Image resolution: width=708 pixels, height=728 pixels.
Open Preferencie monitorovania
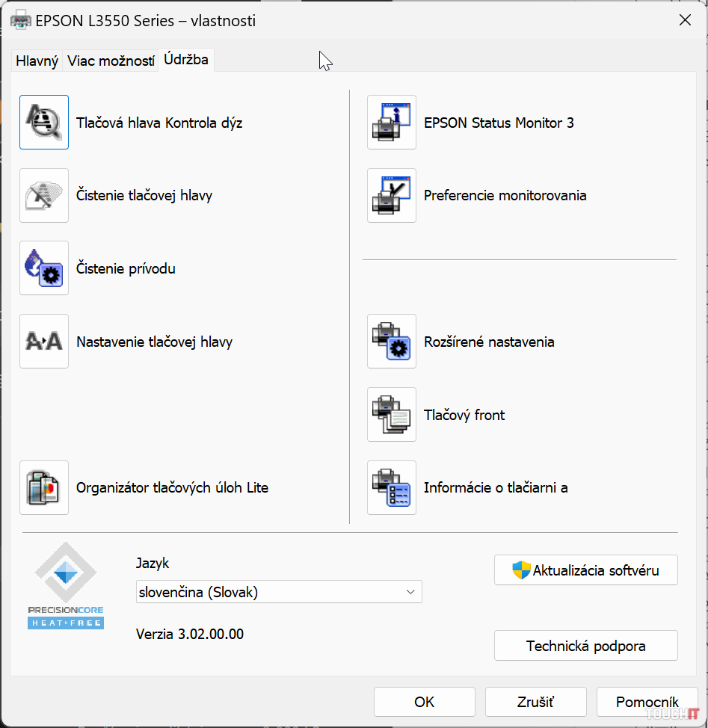click(x=391, y=195)
